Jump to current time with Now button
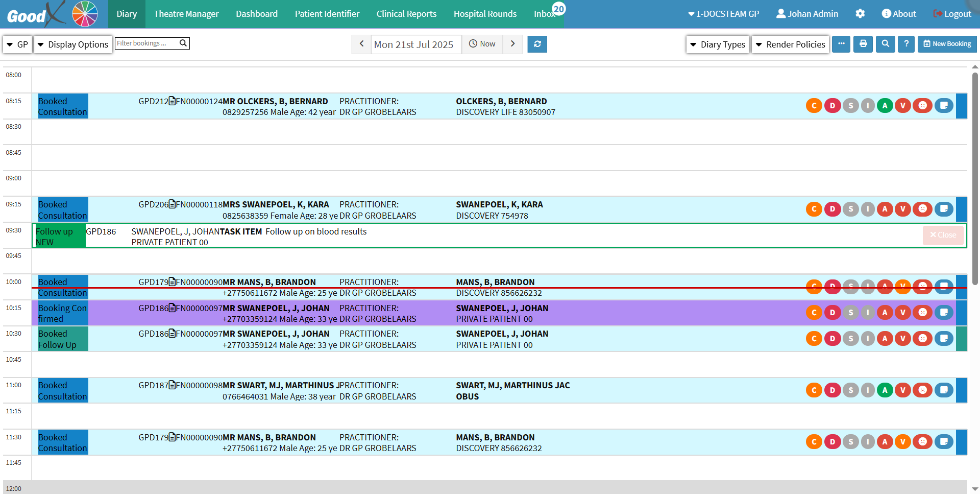The width and height of the screenshot is (980, 494). [482, 44]
